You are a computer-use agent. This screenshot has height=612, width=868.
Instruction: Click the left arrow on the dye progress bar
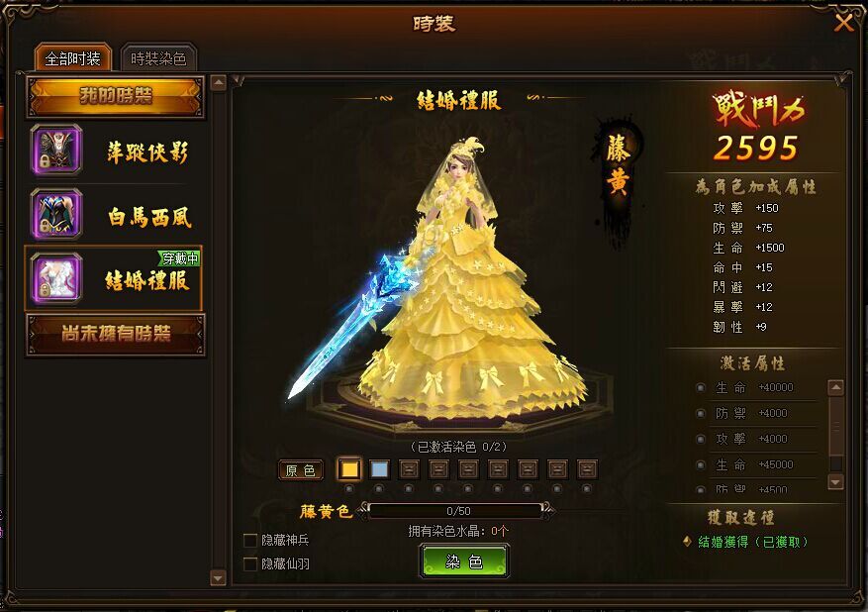click(363, 510)
